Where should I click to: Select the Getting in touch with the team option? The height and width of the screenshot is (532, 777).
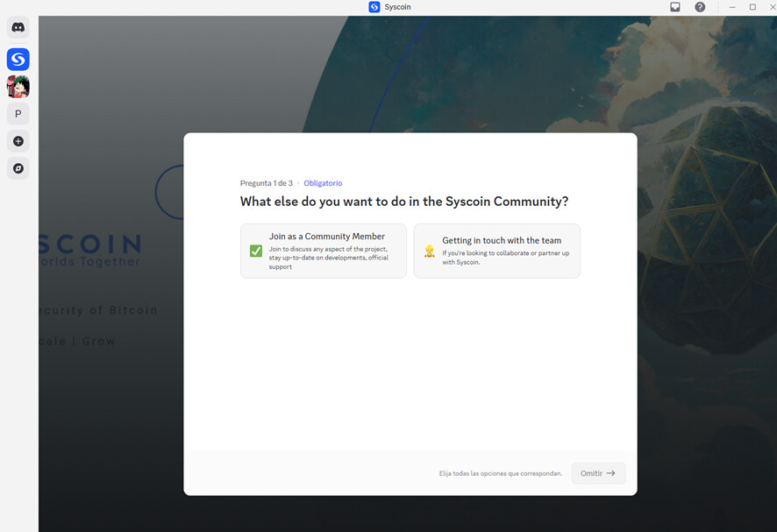[497, 251]
